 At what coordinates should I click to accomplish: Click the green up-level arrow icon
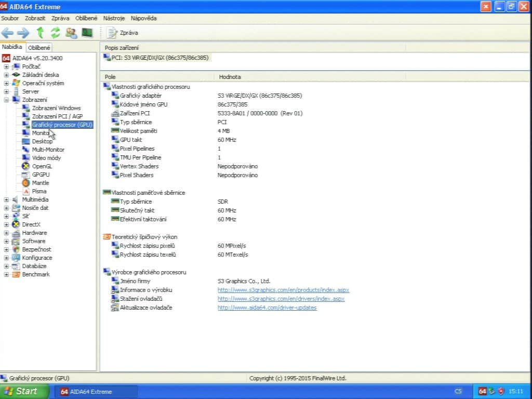(x=40, y=33)
